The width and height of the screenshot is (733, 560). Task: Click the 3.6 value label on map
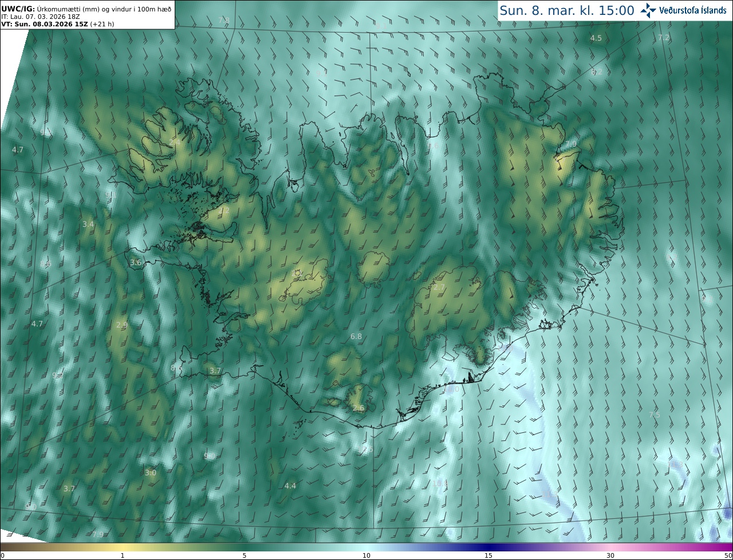point(136,262)
